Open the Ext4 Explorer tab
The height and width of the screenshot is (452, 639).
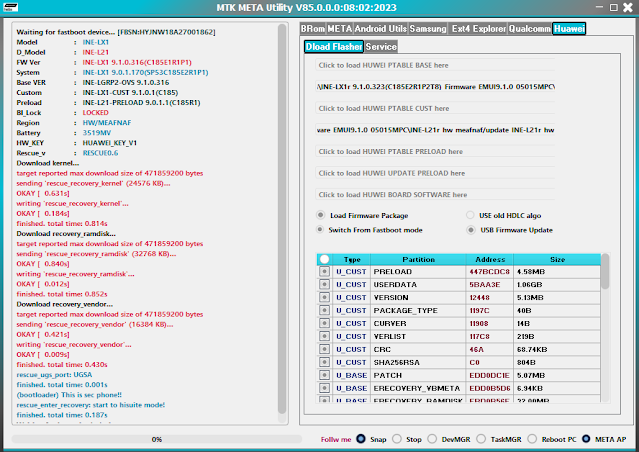(478, 29)
